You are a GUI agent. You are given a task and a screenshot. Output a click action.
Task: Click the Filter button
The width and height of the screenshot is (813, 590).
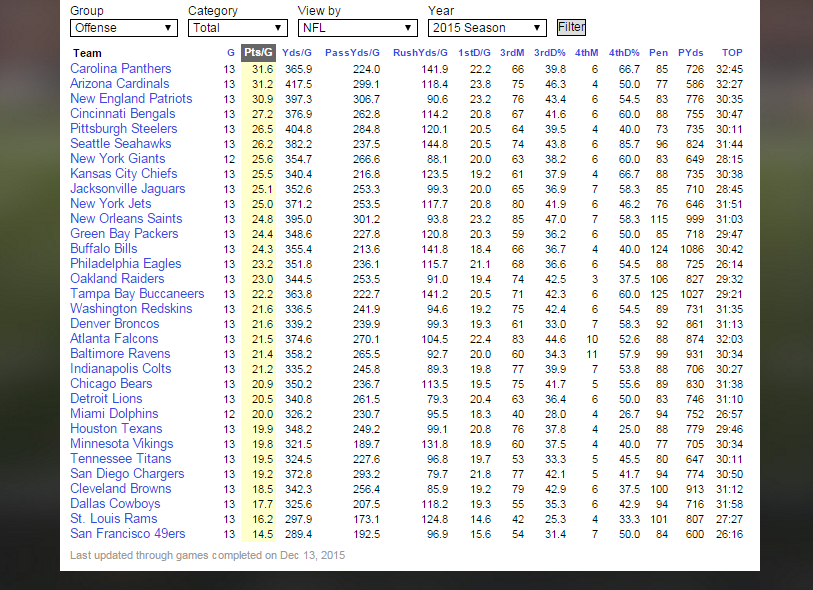[571, 27]
